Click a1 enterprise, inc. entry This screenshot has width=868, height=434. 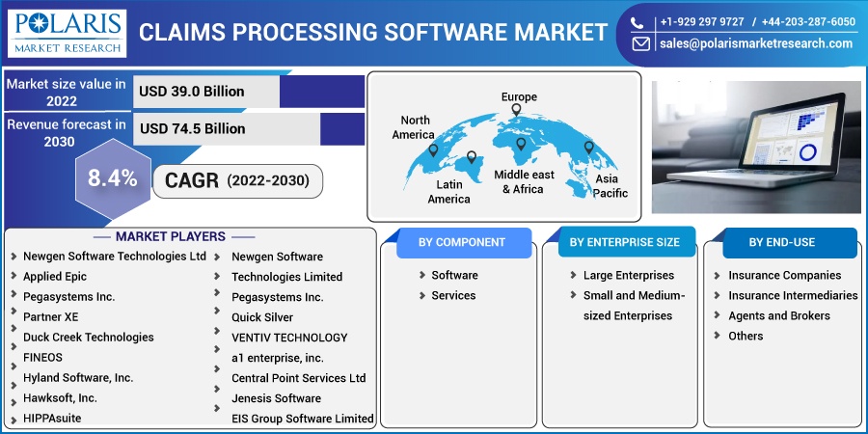(x=278, y=358)
